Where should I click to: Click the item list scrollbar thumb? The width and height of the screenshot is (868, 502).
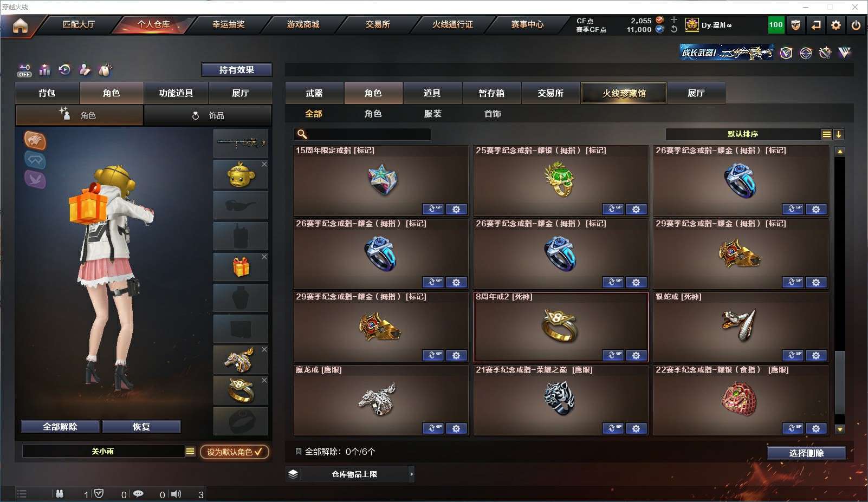[840, 382]
